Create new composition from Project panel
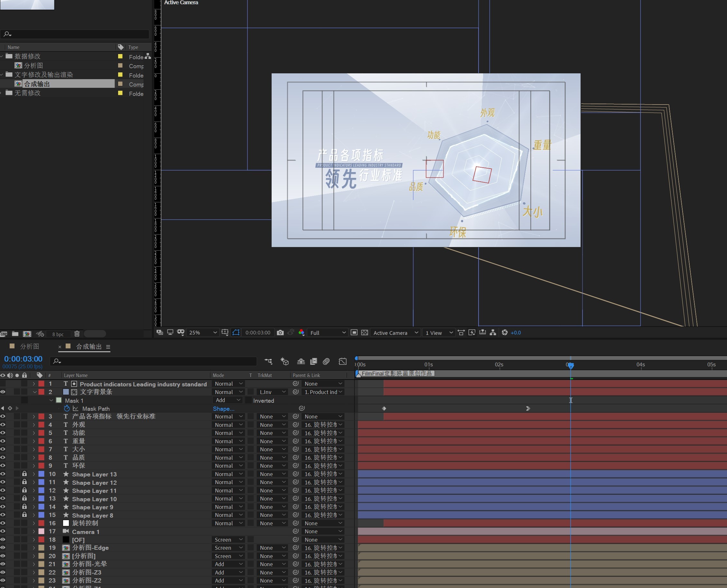Image resolution: width=727 pixels, height=588 pixels. click(27, 334)
